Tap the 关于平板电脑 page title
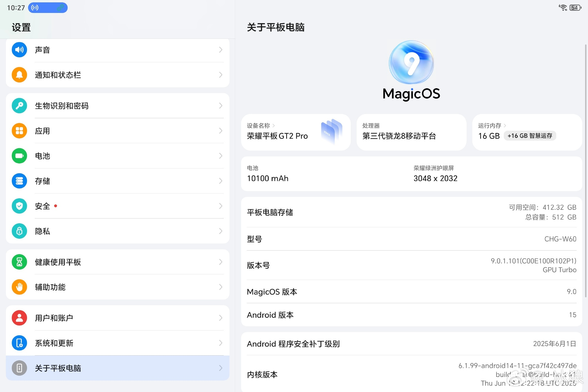The width and height of the screenshot is (588, 392). [276, 27]
